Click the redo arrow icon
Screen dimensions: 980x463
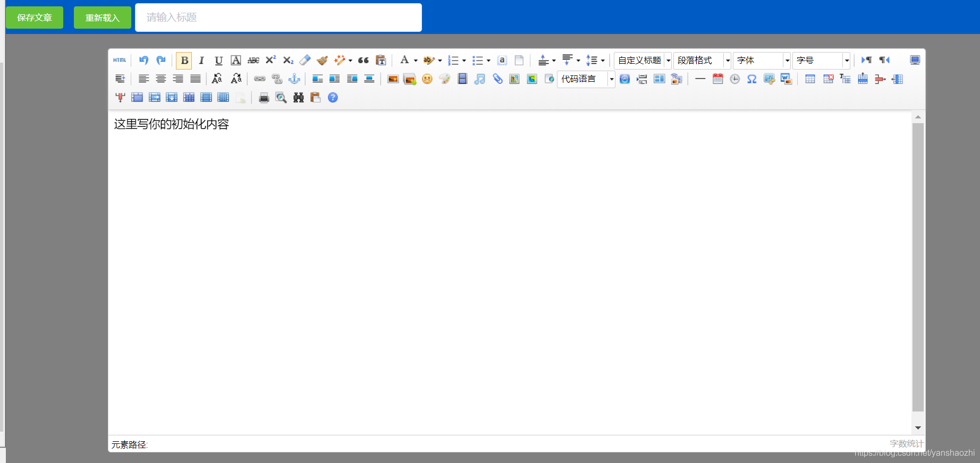[161, 60]
